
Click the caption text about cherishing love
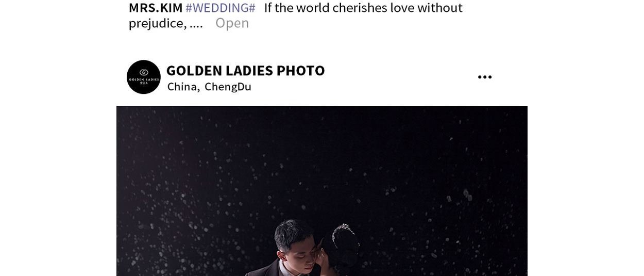coord(363,8)
